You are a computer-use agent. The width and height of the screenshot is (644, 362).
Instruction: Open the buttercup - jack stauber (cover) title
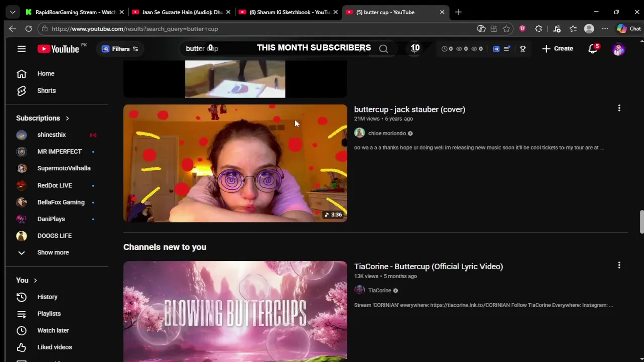(x=410, y=109)
